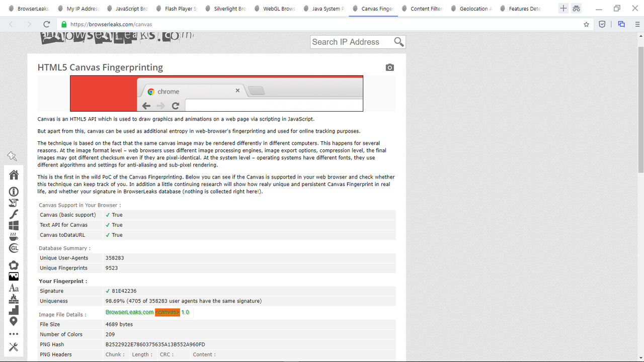Screen dimensions: 644x362
Task: Open the Java coffee cup sidebar icon
Action: [14, 237]
